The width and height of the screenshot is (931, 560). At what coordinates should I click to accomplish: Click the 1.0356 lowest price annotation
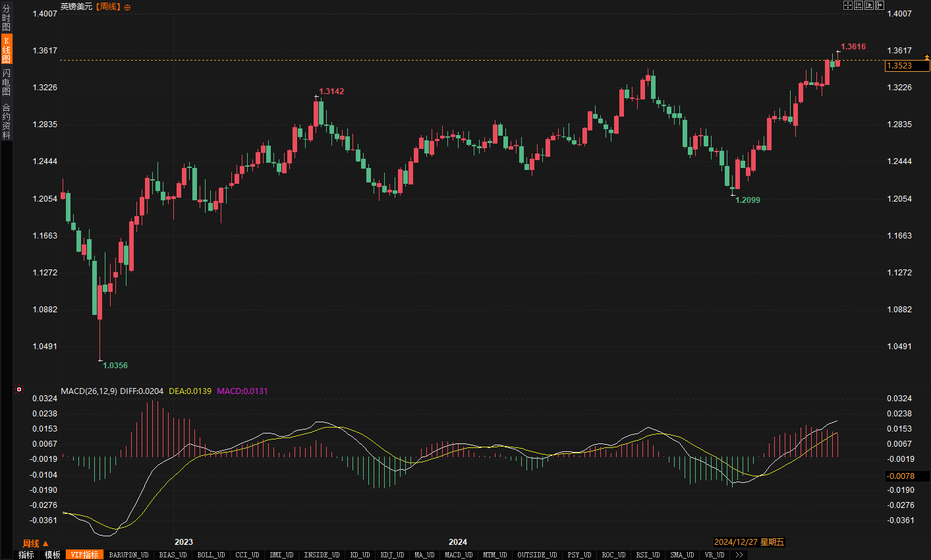tap(115, 366)
